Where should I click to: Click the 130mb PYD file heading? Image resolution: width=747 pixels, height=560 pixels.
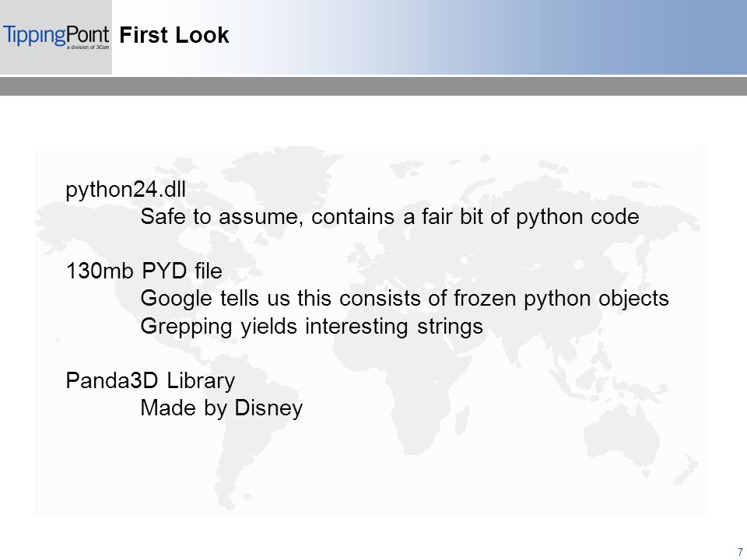click(144, 271)
